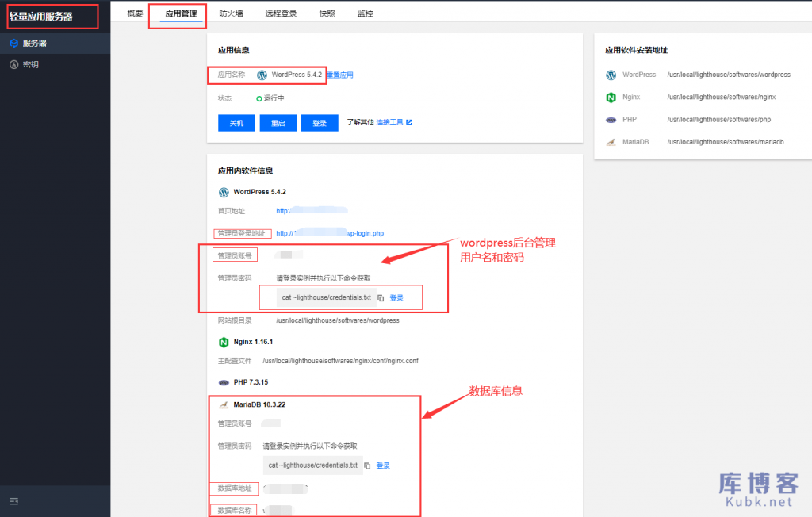Viewport: 812px width, 517px height.
Task: Click WordPress 5.4.2 icon in software info
Action: click(224, 192)
